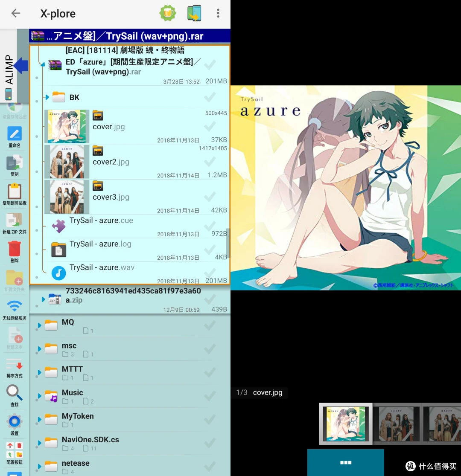Expand the MQ folder arrow
Image resolution: width=461 pixels, height=476 pixels.
tap(39, 325)
